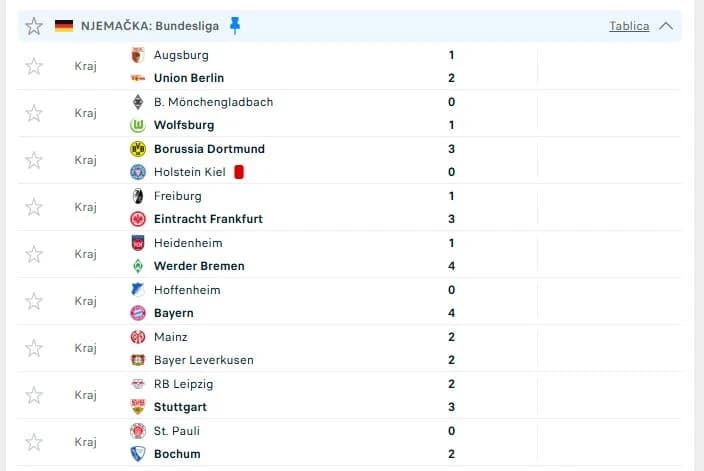Click the German flag icon
The height and width of the screenshot is (471, 704).
point(64,26)
